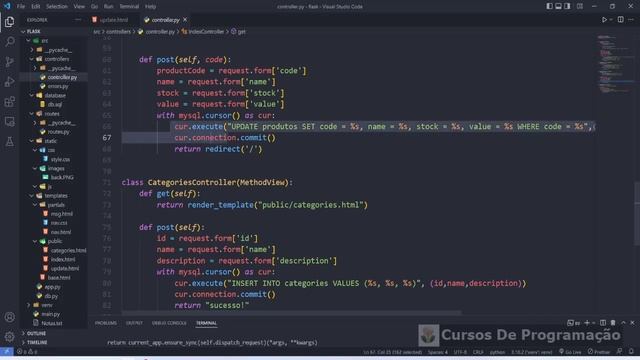Open the Customize Layout icon
Image resolution: width=640 pixels, height=360 pixels.
click(x=580, y=6)
